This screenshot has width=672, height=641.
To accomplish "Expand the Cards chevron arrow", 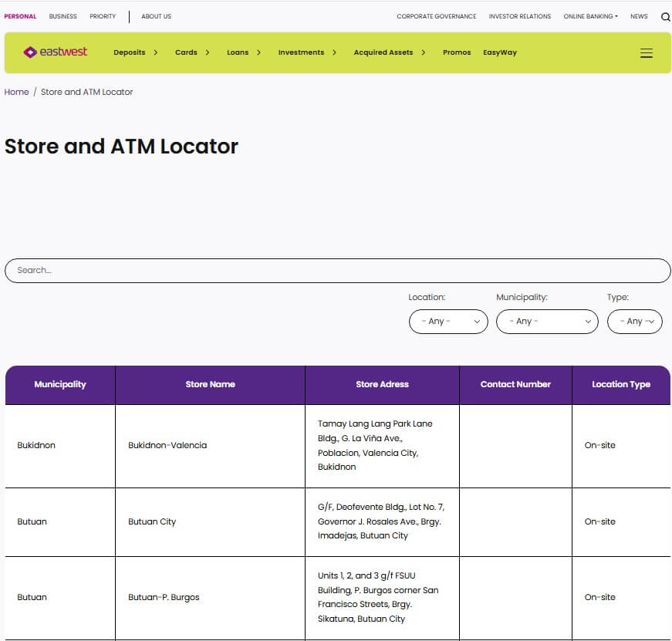I will [x=207, y=52].
